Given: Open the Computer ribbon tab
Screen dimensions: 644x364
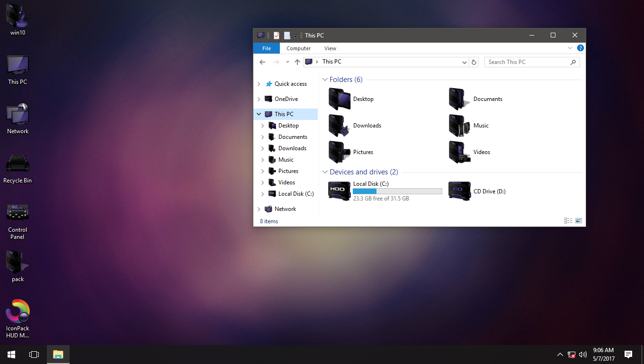Looking at the screenshot, I should (x=298, y=48).
